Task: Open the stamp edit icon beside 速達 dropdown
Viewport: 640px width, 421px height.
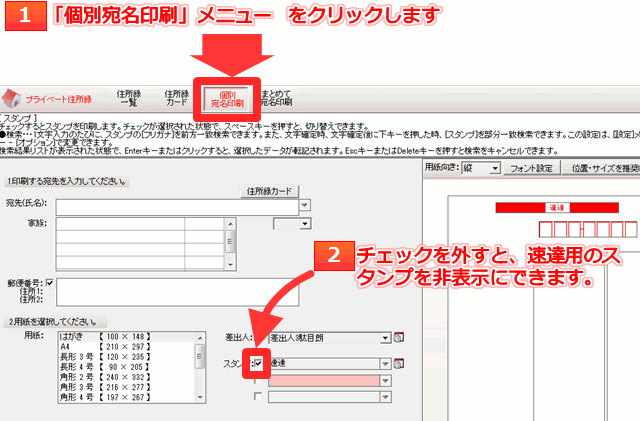Action: point(398,363)
